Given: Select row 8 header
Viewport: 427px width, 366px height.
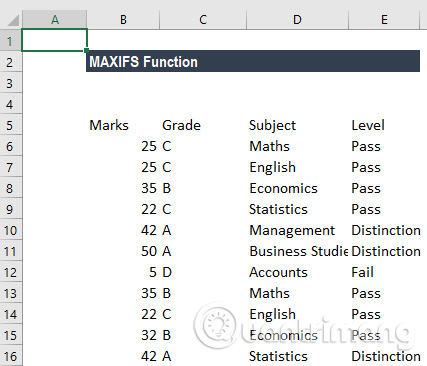Looking at the screenshot, I should point(11,188).
